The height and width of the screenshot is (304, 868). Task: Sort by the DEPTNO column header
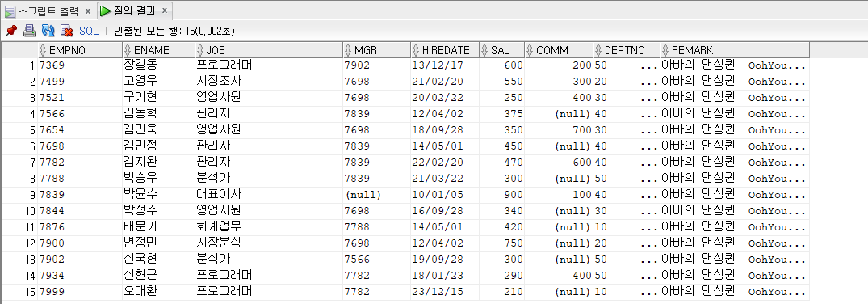[x=626, y=50]
